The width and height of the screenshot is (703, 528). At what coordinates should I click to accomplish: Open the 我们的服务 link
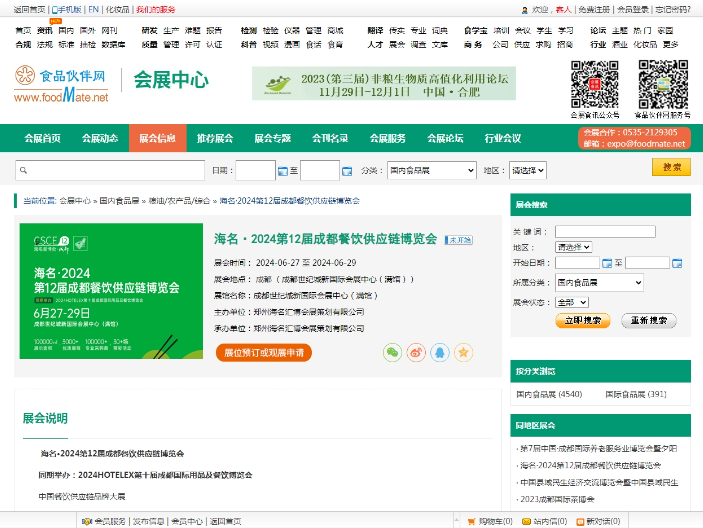156,9
